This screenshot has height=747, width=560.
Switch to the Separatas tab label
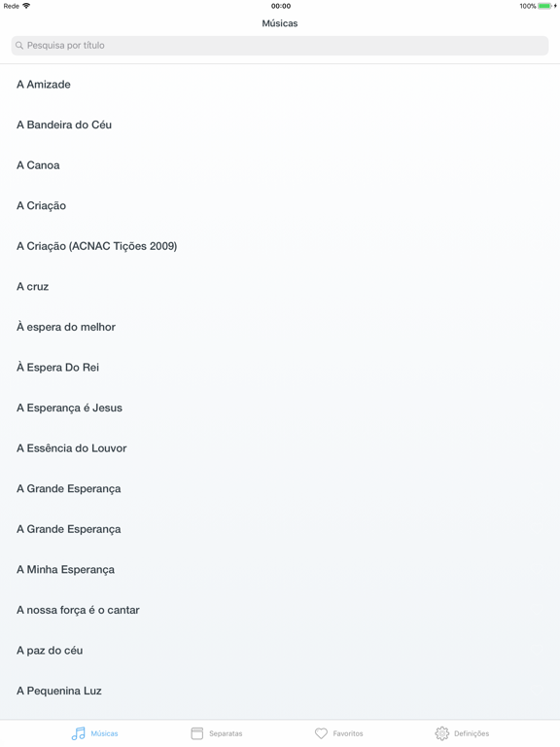pyautogui.click(x=226, y=733)
